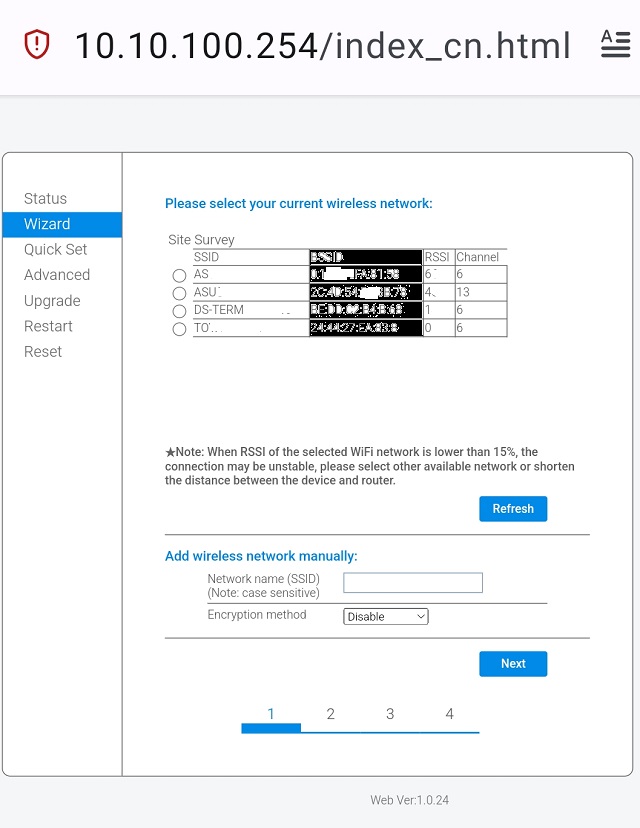640x828 pixels.
Task: Choose Reset from the sidebar
Action: click(x=43, y=352)
